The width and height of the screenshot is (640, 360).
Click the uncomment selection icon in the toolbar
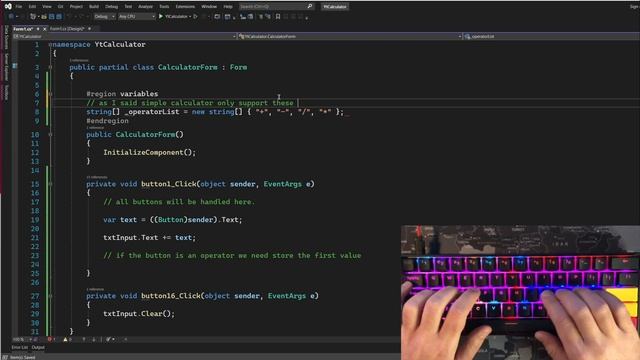[268, 17]
